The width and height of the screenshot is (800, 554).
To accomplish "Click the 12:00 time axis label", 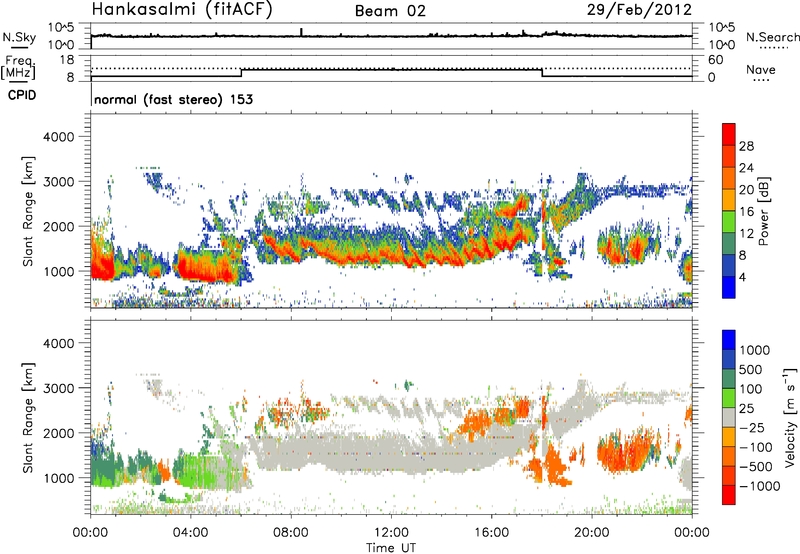I will pos(391,533).
